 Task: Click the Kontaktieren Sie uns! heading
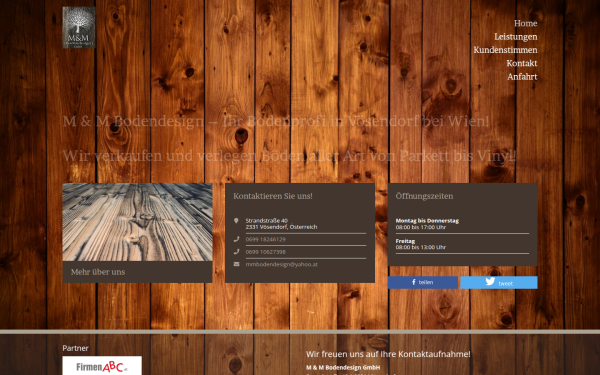click(x=273, y=196)
